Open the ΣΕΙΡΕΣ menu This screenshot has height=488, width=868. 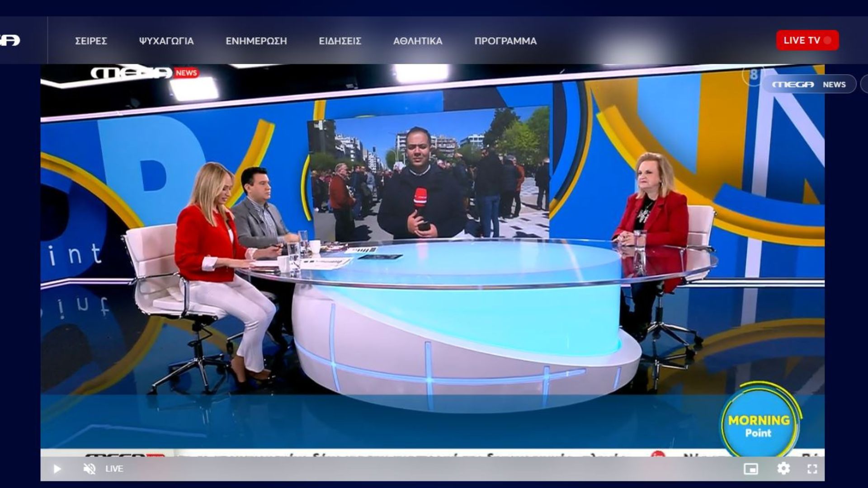[92, 41]
